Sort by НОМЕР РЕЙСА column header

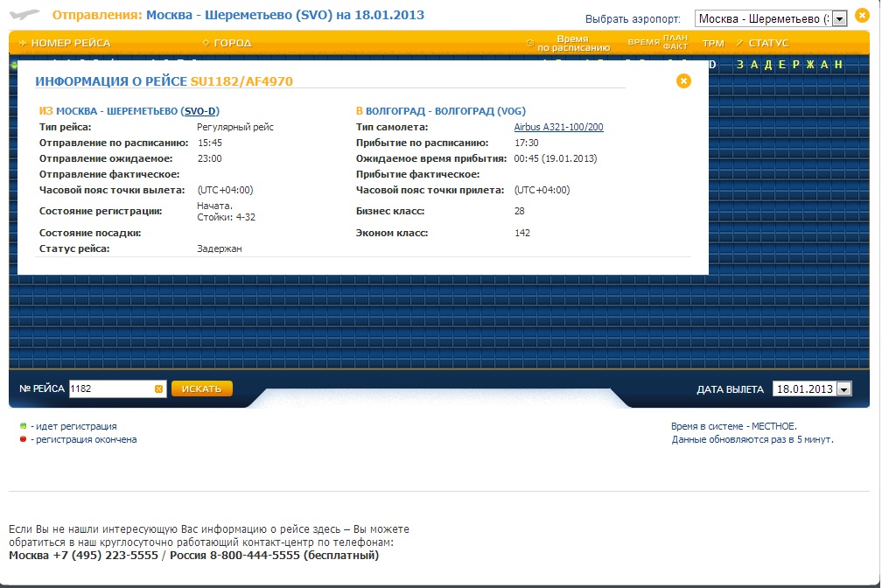70,43
